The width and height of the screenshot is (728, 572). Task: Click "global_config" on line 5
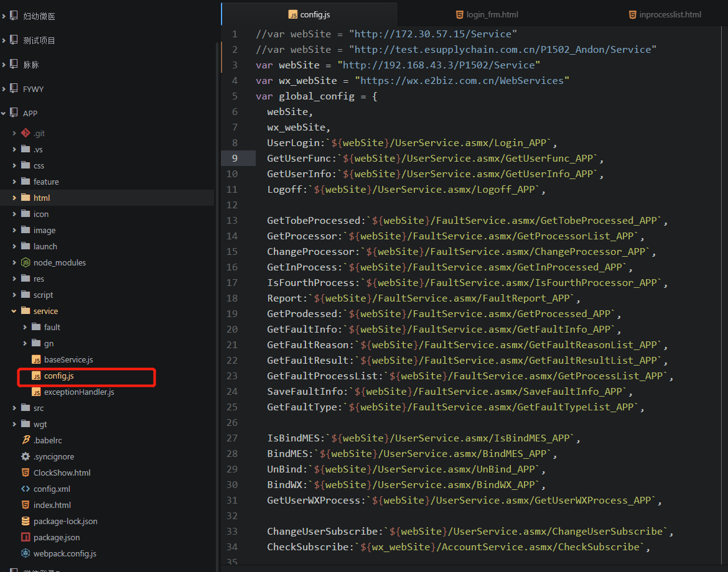pyautogui.click(x=316, y=96)
